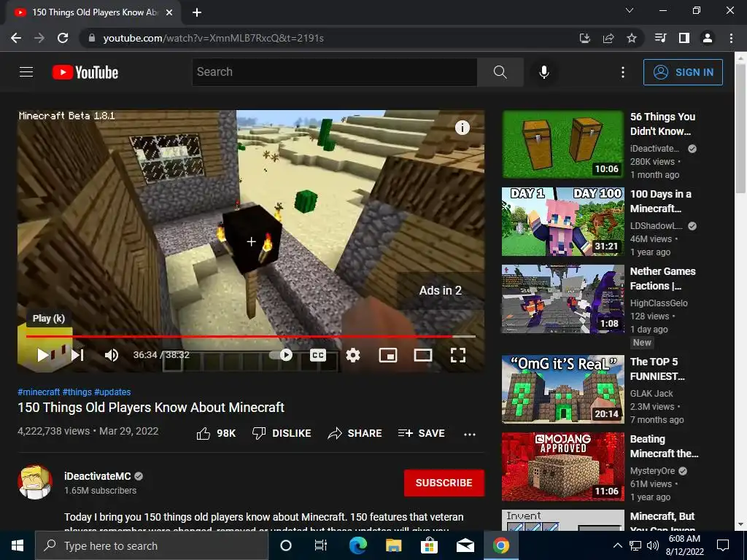This screenshot has height=560, width=747.
Task: Open the YouTube hamburger guide menu
Action: point(26,72)
